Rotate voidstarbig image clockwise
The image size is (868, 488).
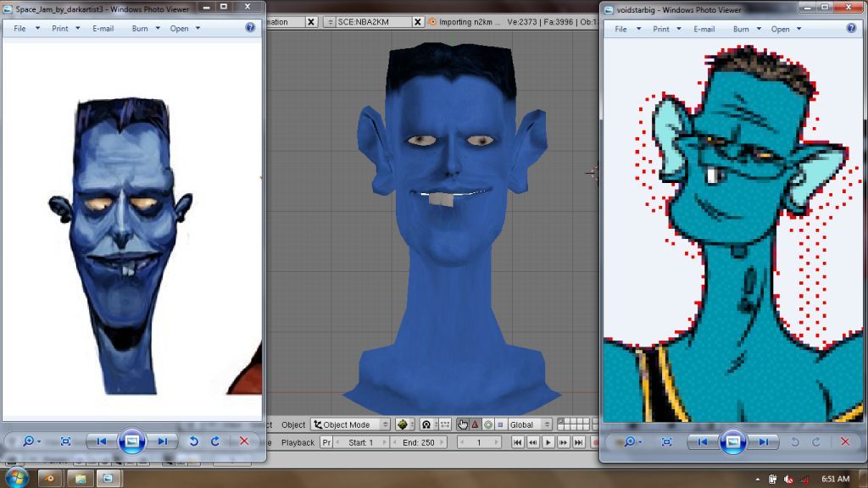pos(816,441)
